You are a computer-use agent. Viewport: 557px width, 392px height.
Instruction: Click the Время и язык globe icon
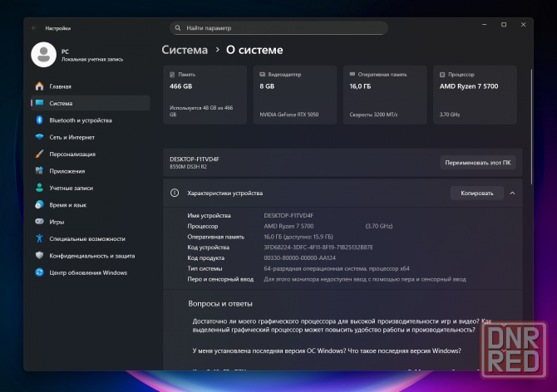[39, 204]
